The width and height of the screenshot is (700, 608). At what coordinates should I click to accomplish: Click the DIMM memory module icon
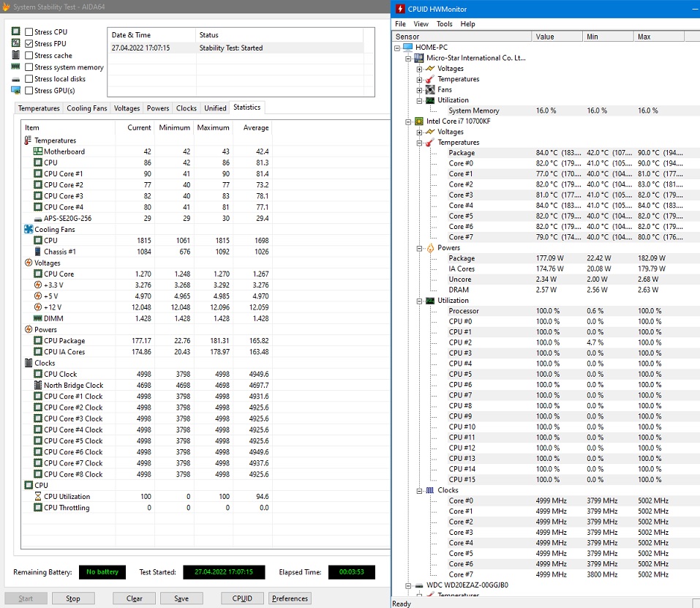pos(38,318)
